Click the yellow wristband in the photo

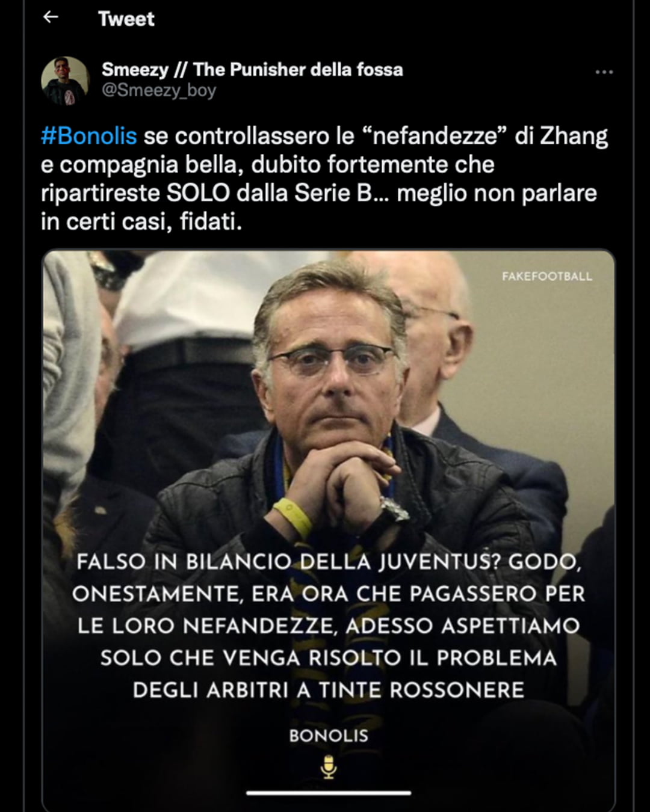click(x=293, y=517)
